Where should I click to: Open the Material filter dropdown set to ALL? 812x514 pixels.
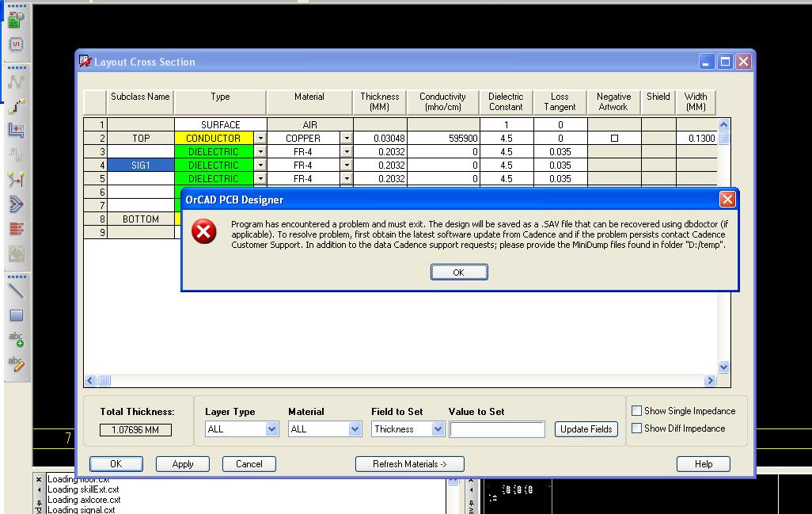coord(355,429)
